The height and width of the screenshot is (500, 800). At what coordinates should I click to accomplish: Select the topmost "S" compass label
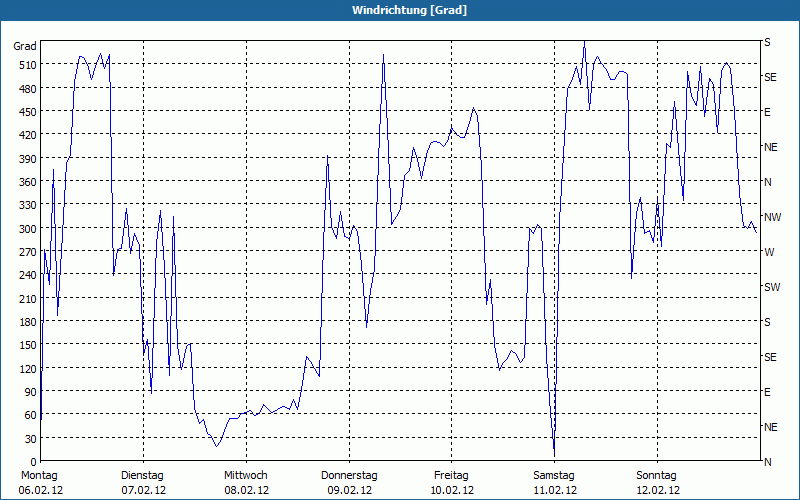[x=767, y=42]
